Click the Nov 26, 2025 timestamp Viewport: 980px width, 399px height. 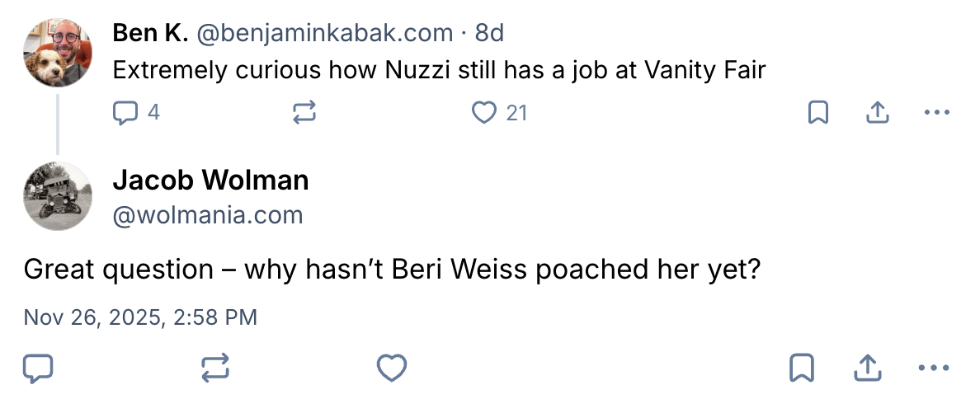pos(140,317)
